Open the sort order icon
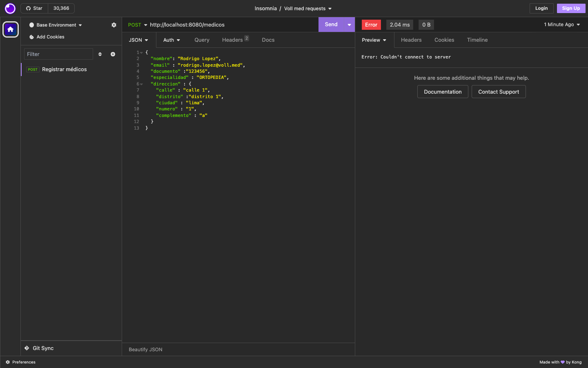The width and height of the screenshot is (588, 368). click(x=100, y=54)
